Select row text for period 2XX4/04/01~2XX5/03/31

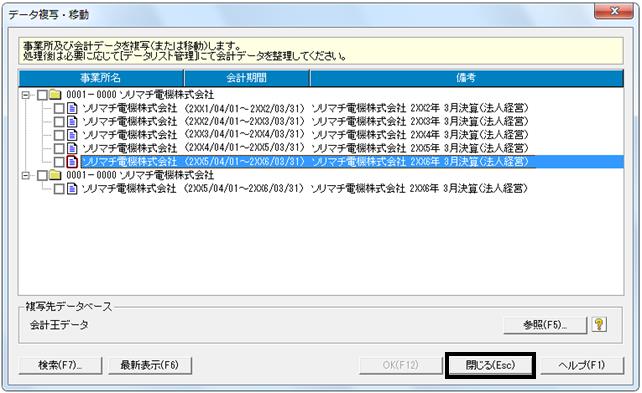point(305,148)
